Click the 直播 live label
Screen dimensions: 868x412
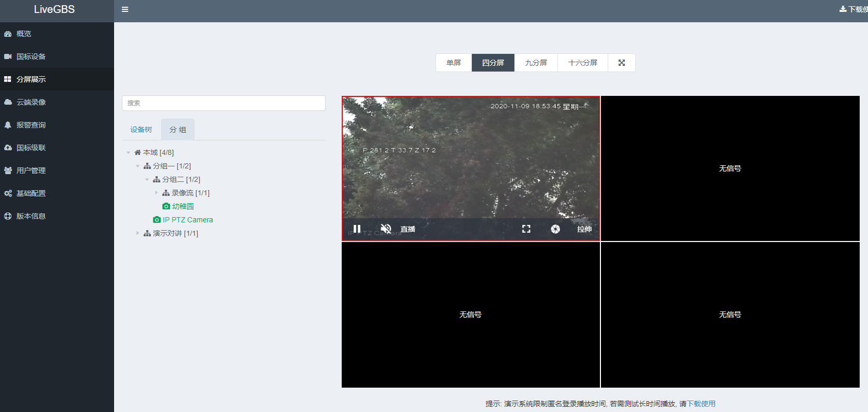(x=408, y=229)
